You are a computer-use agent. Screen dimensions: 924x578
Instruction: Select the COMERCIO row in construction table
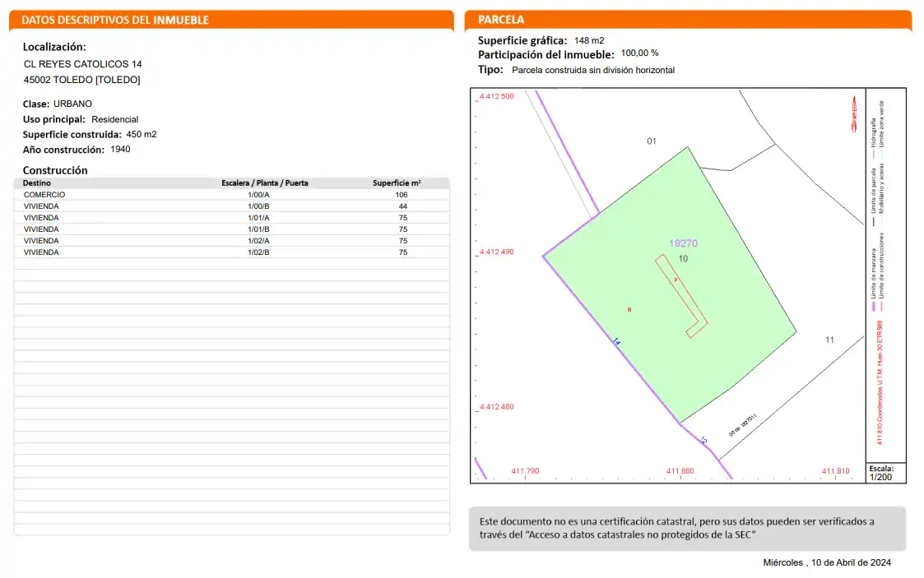click(231, 195)
